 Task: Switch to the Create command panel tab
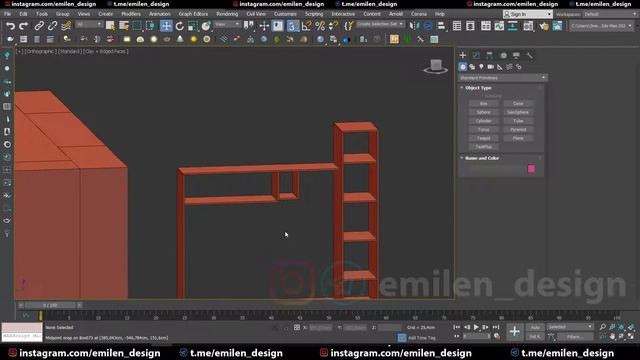click(x=462, y=55)
